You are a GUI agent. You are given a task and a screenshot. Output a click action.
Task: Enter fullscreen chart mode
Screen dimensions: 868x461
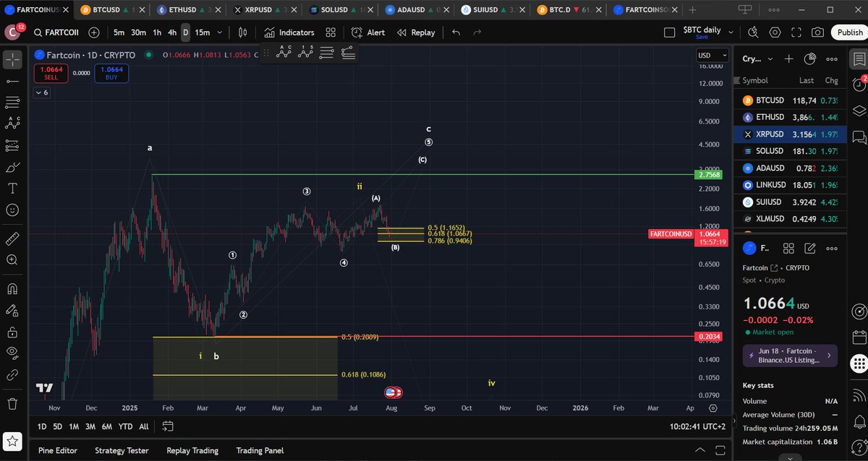pos(796,33)
